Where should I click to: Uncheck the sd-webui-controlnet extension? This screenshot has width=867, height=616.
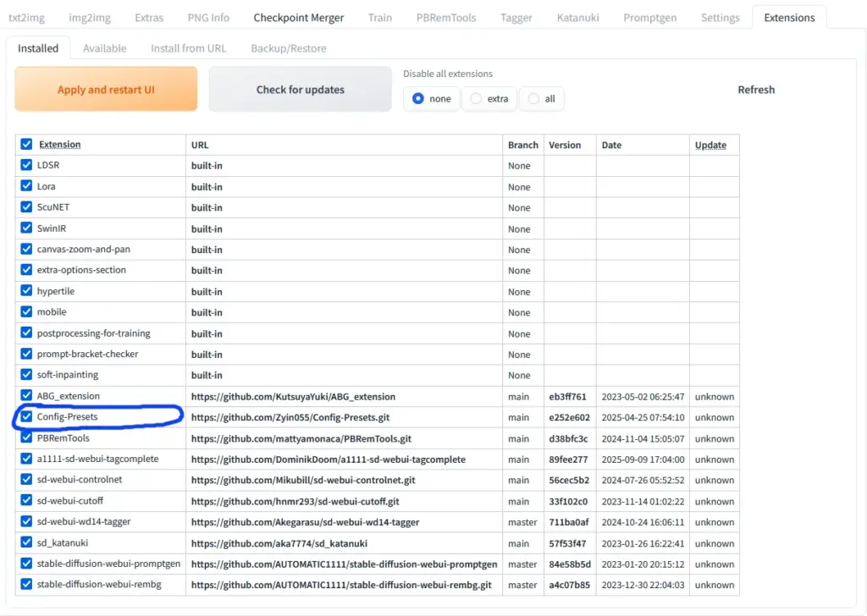tap(26, 480)
